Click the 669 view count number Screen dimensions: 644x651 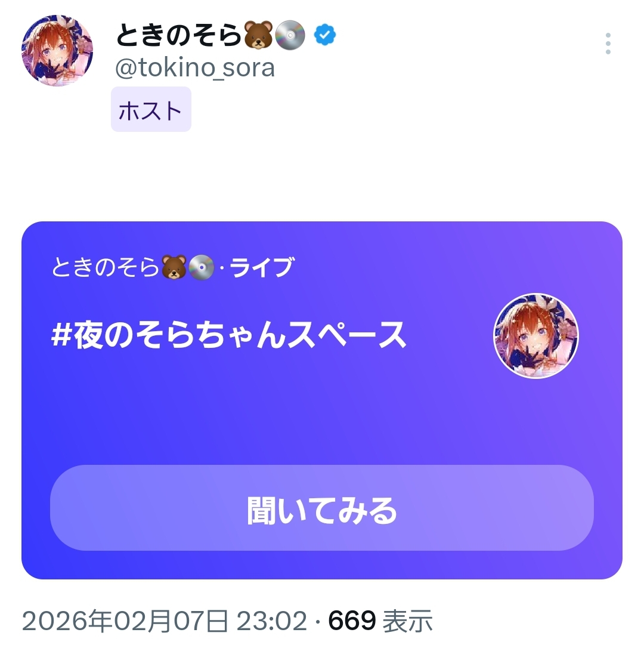tap(352, 621)
